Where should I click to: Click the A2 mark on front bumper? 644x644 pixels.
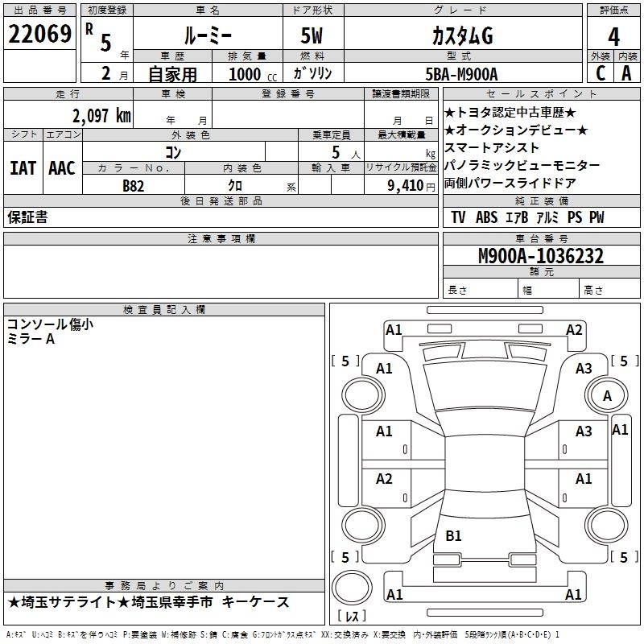[x=574, y=330]
